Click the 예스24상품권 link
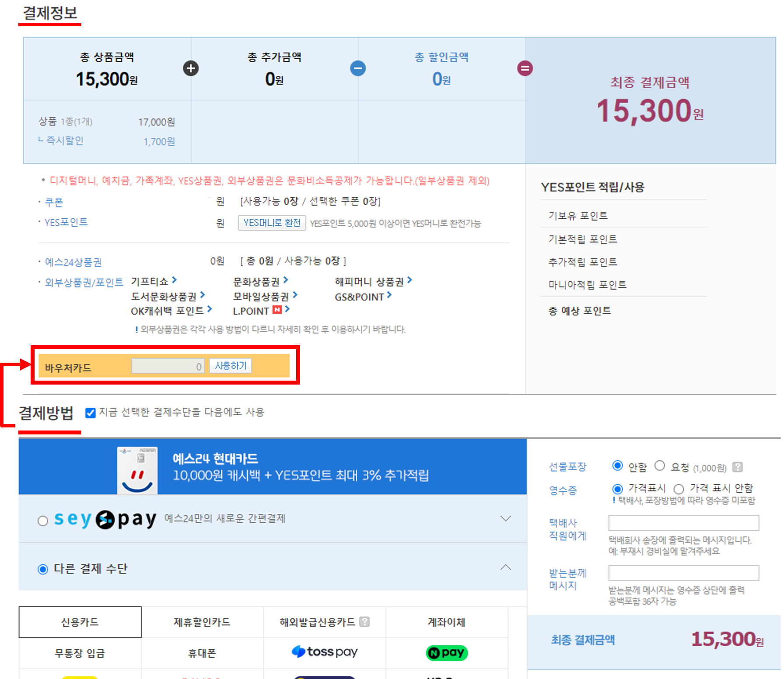 point(73,262)
